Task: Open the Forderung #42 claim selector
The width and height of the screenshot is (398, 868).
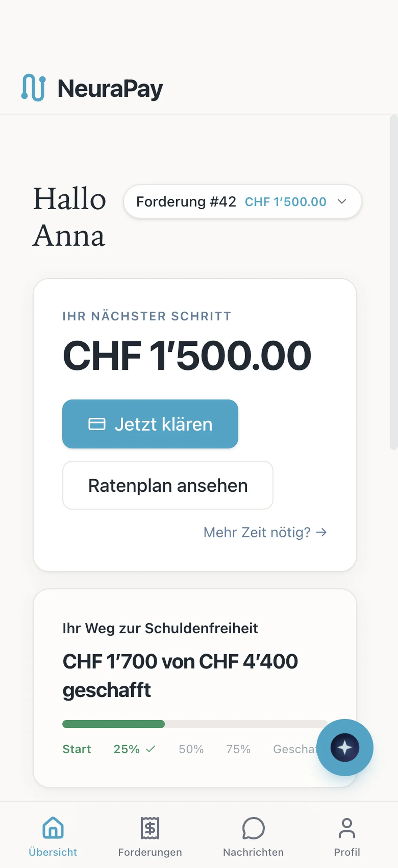Action: 242,201
